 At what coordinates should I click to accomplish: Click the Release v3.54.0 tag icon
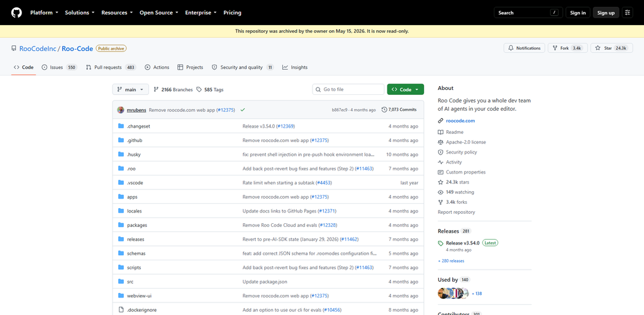pyautogui.click(x=441, y=243)
